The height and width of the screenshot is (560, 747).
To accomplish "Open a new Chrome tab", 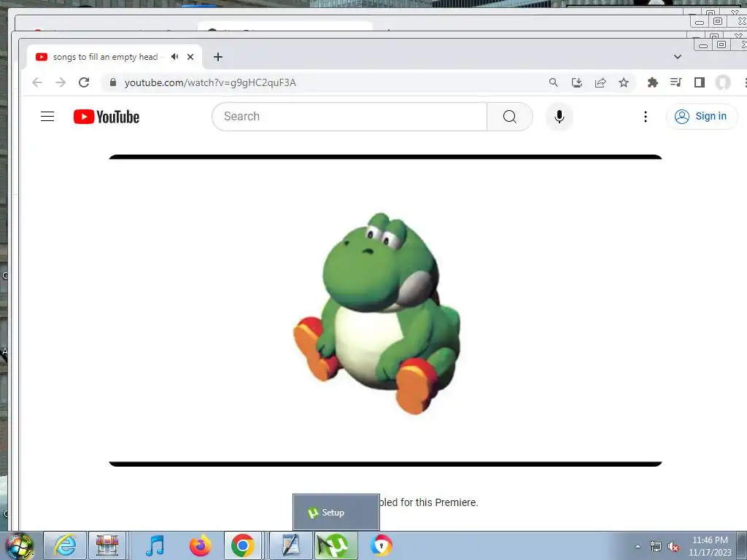I will pyautogui.click(x=218, y=57).
